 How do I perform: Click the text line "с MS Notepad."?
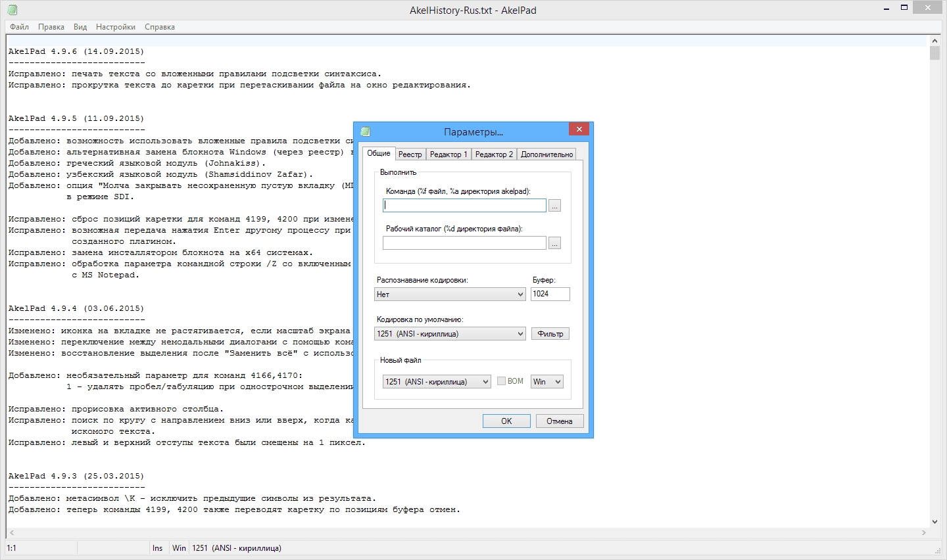coord(105,275)
